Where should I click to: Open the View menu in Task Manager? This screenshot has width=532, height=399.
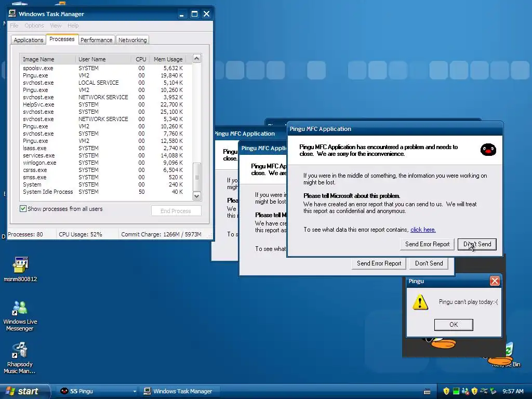56,25
